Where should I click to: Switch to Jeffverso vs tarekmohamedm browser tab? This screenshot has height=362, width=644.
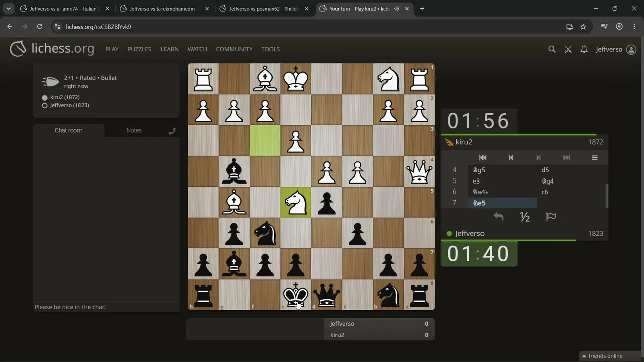coord(164,9)
